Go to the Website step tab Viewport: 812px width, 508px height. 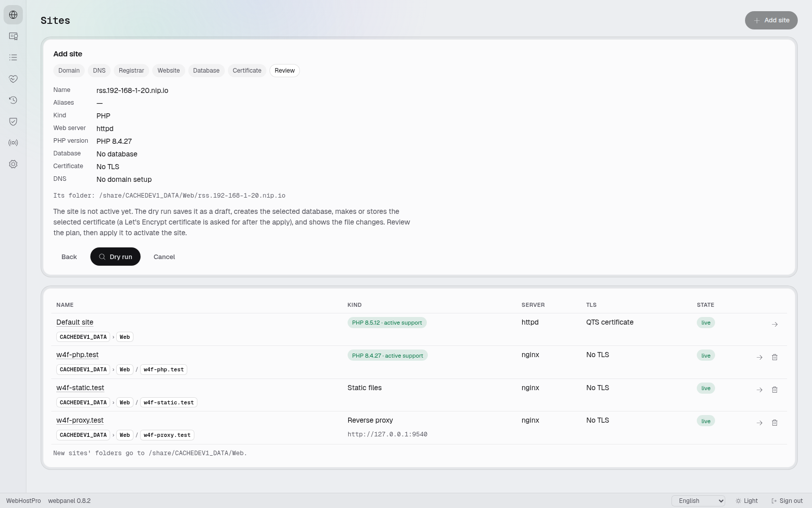[168, 71]
